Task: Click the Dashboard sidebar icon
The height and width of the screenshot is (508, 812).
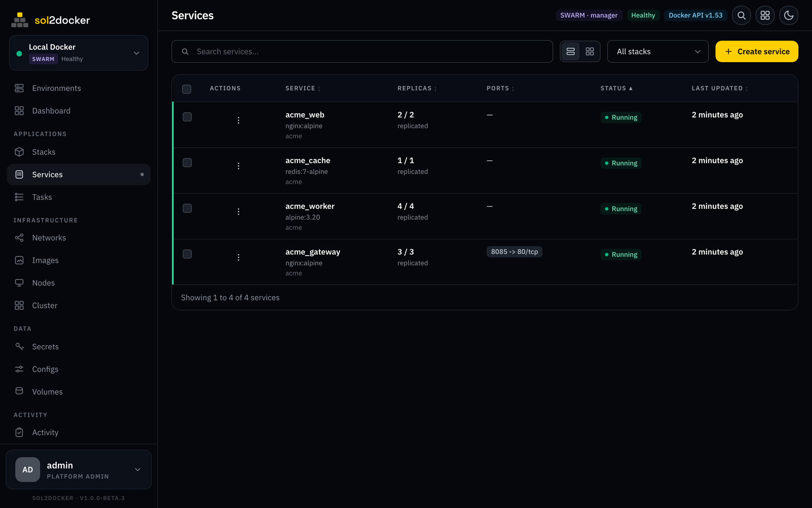Action: 19,111
